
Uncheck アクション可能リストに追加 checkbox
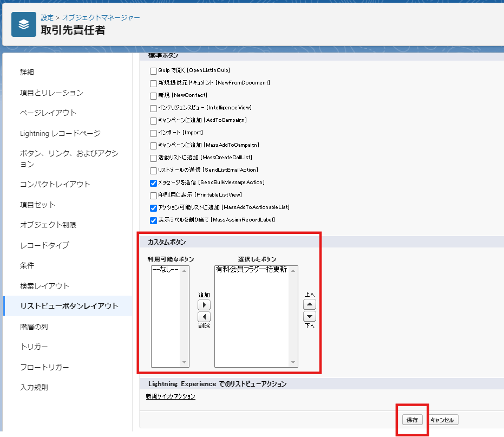154,208
